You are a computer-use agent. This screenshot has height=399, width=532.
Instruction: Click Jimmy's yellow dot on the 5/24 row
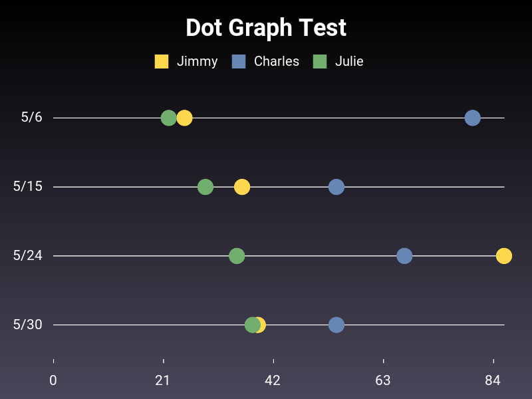[504, 256]
